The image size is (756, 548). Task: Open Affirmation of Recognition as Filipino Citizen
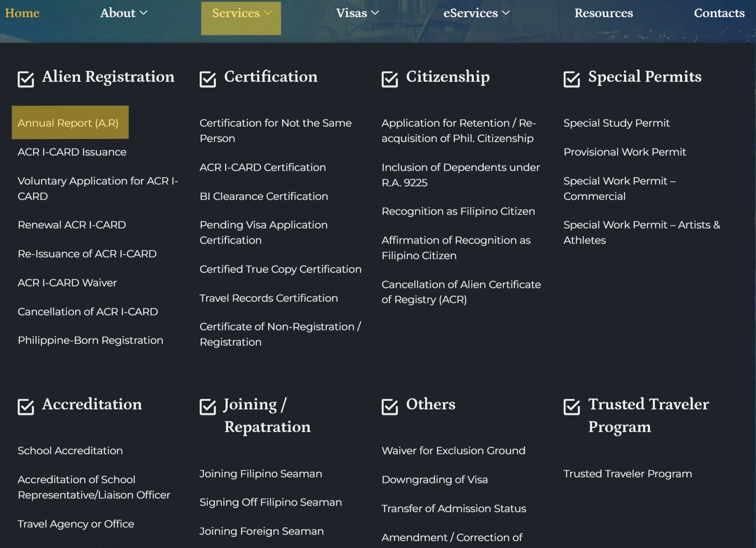(x=456, y=248)
